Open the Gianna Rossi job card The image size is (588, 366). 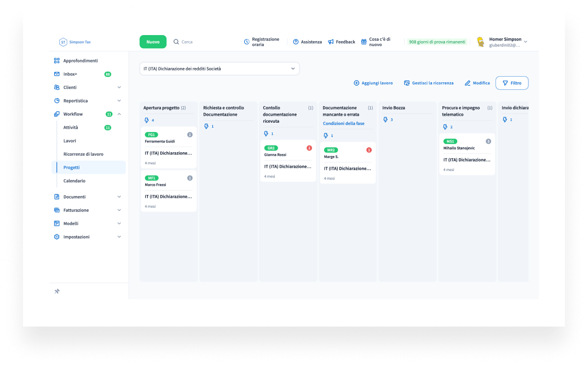288,162
